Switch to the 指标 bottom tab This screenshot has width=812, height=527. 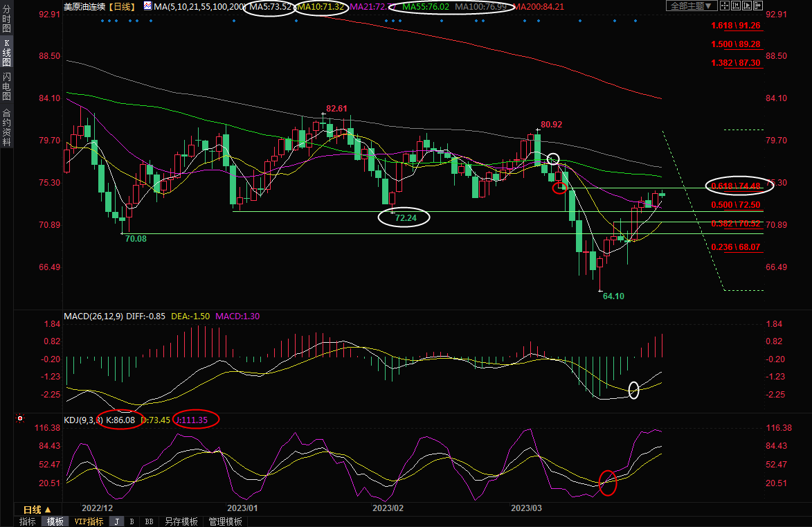(x=28, y=521)
